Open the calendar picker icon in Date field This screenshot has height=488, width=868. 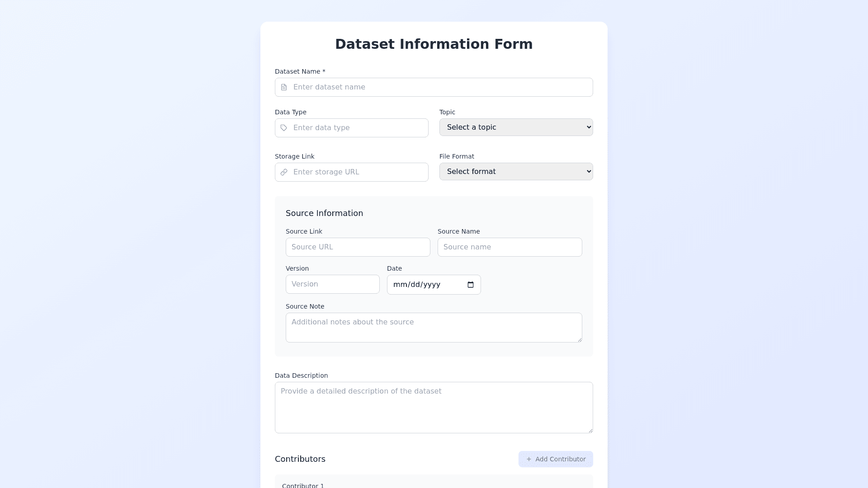pos(471,285)
